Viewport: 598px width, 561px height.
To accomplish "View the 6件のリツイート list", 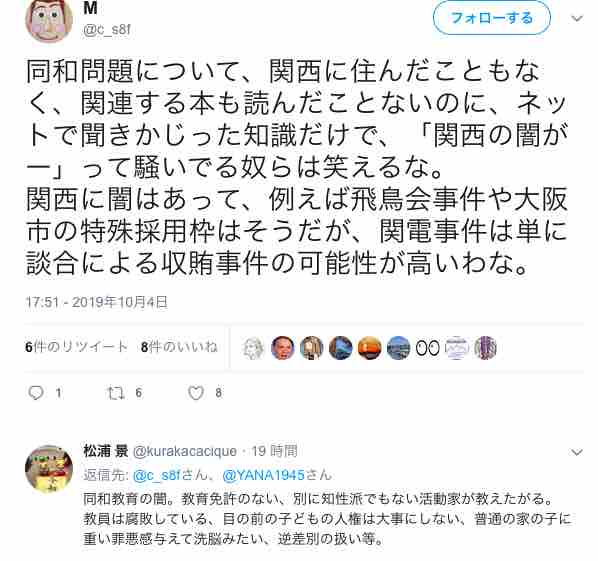I will point(76,347).
